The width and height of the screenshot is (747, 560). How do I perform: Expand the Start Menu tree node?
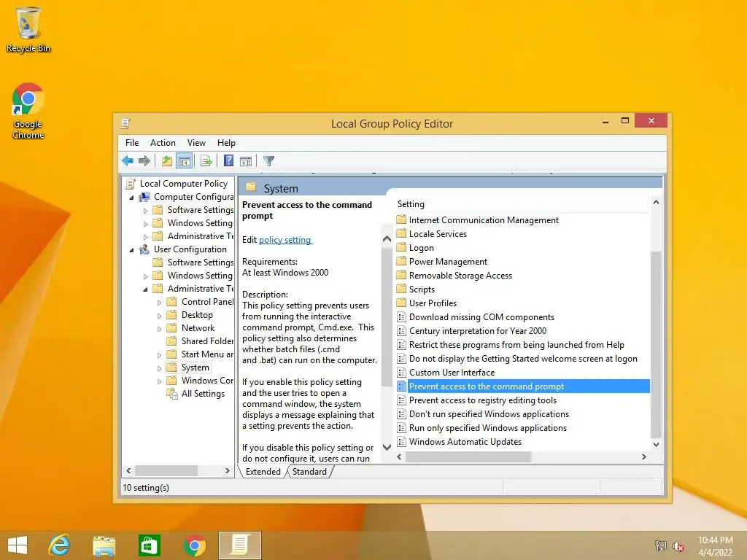(x=160, y=355)
